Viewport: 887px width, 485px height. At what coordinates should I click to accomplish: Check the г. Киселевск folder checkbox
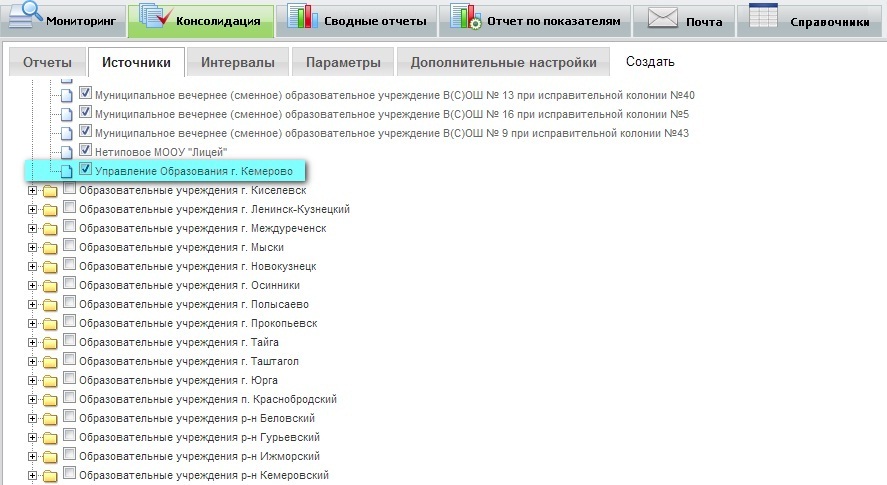[70, 188]
